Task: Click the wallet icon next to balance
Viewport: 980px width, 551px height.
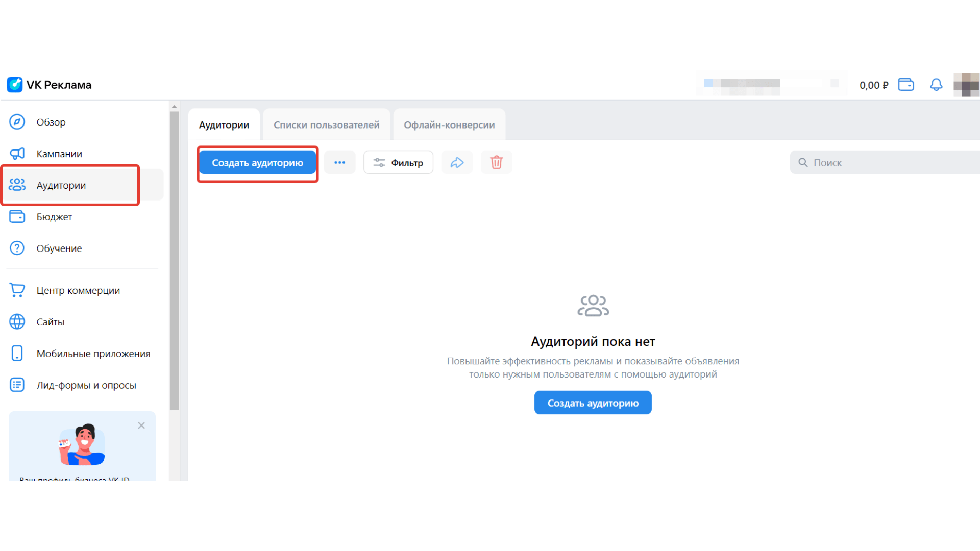Action: [906, 85]
